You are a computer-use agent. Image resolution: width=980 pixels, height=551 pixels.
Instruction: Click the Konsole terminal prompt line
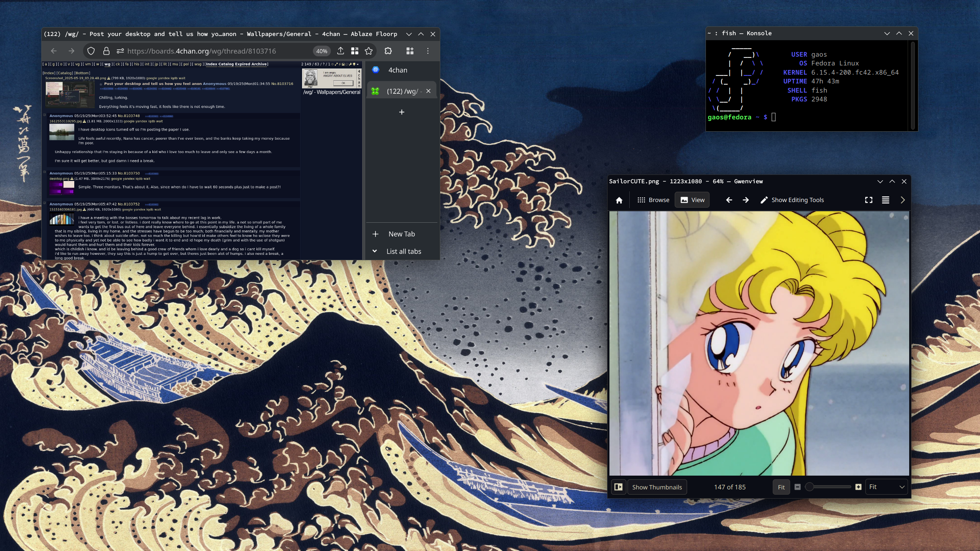(742, 117)
